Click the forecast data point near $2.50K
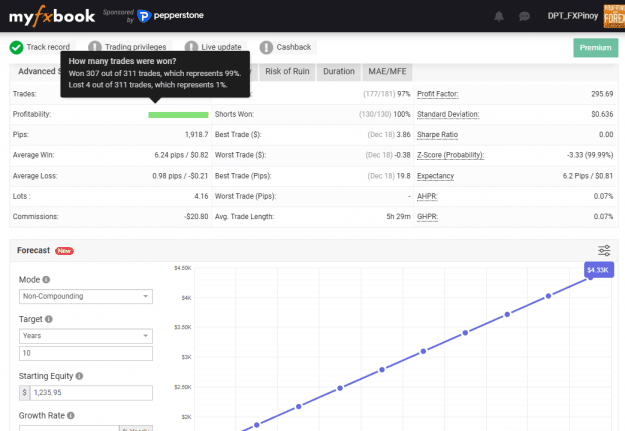The width and height of the screenshot is (625, 431). click(x=340, y=388)
